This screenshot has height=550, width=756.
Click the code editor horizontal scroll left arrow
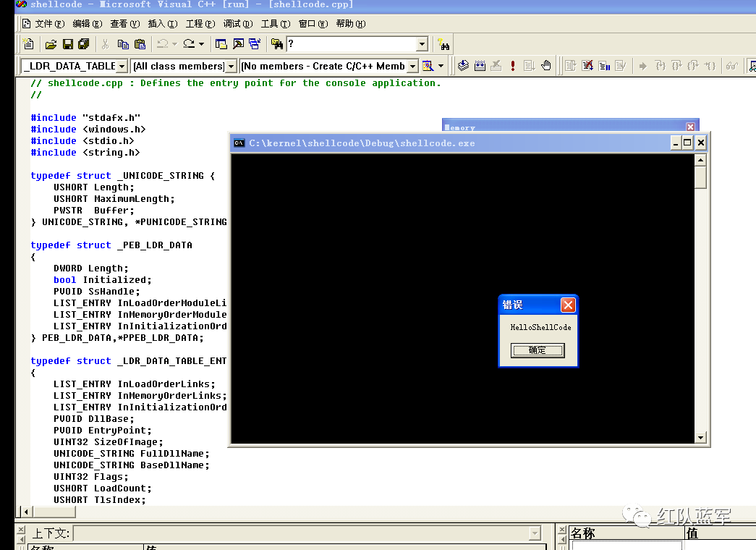coord(25,512)
